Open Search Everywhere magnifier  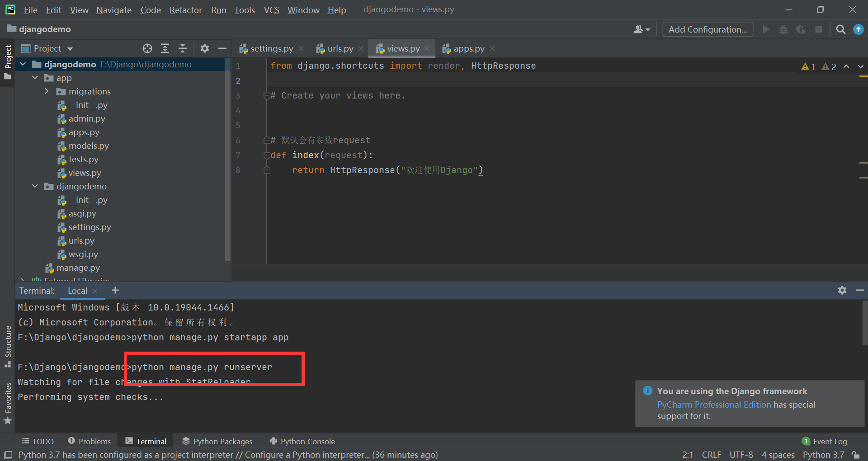pos(840,29)
